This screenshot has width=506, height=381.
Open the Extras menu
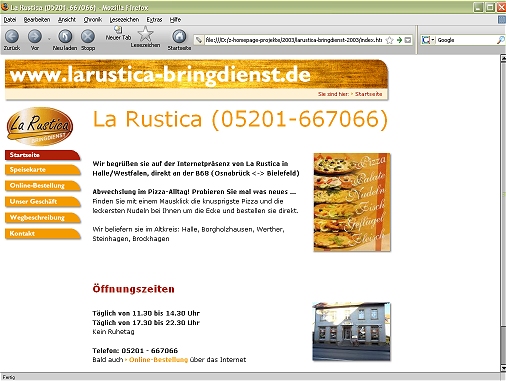tap(154, 20)
